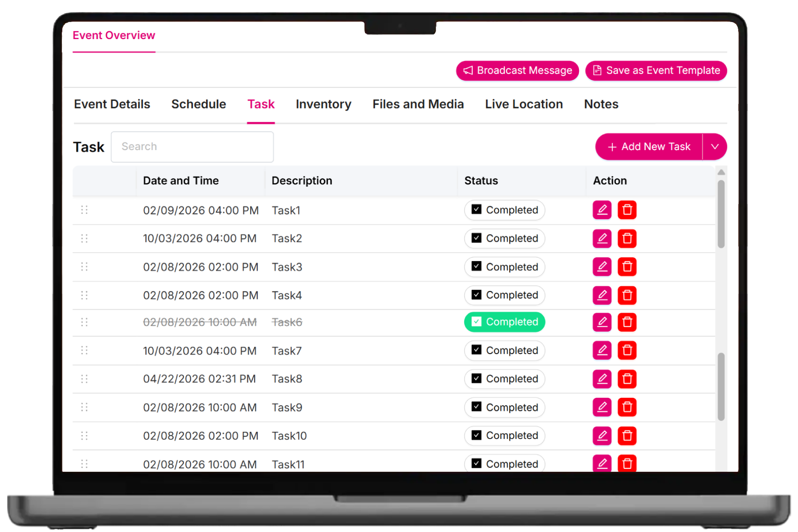Delete Task2 using its trash icon

click(627, 239)
